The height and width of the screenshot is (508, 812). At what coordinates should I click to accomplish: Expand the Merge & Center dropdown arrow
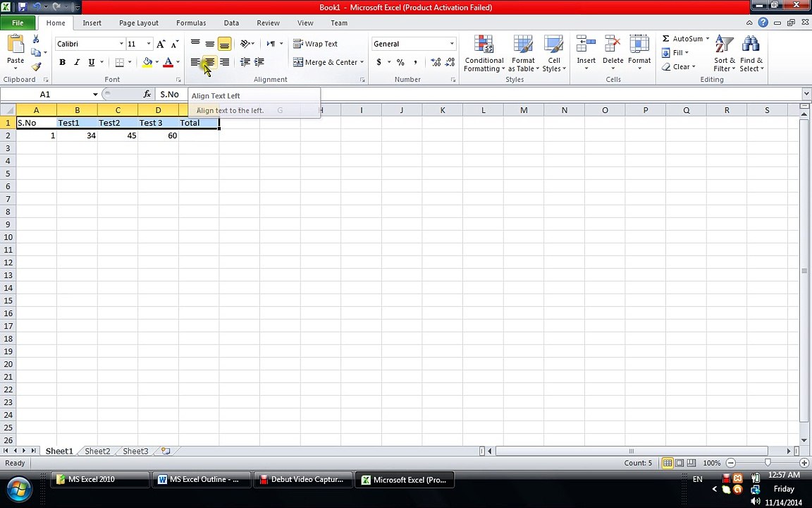point(362,62)
